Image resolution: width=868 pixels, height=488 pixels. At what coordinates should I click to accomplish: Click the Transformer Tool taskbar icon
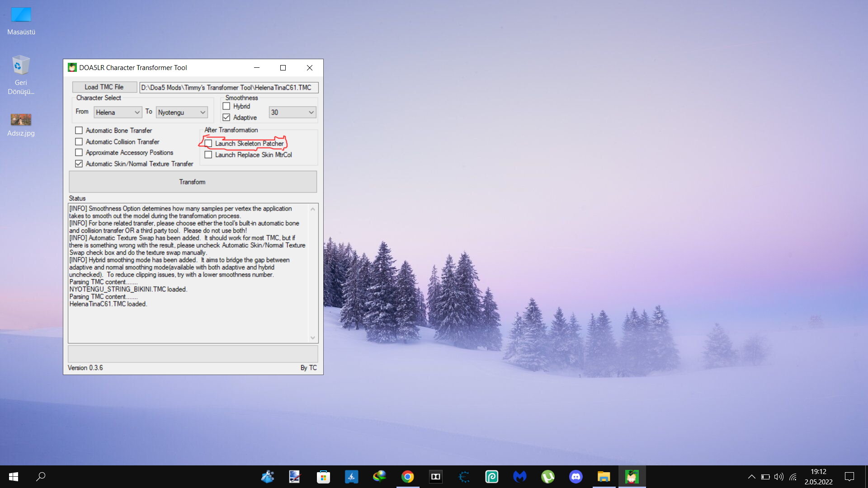coord(632,477)
